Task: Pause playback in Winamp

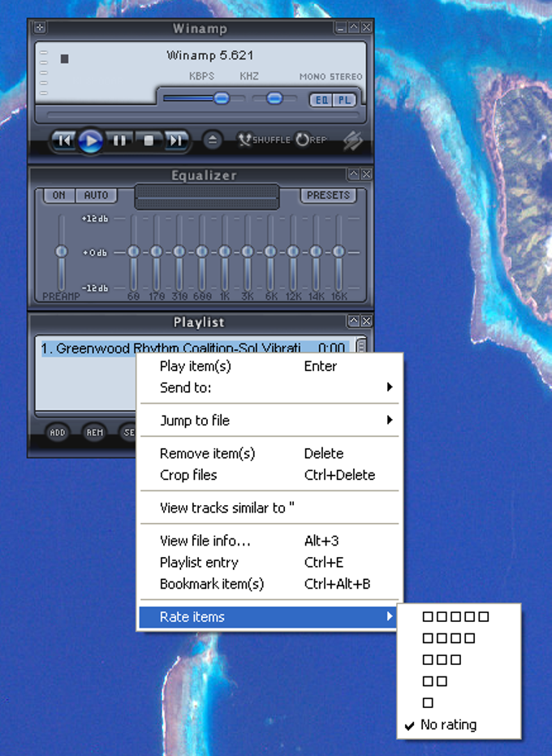Action: pyautogui.click(x=119, y=140)
